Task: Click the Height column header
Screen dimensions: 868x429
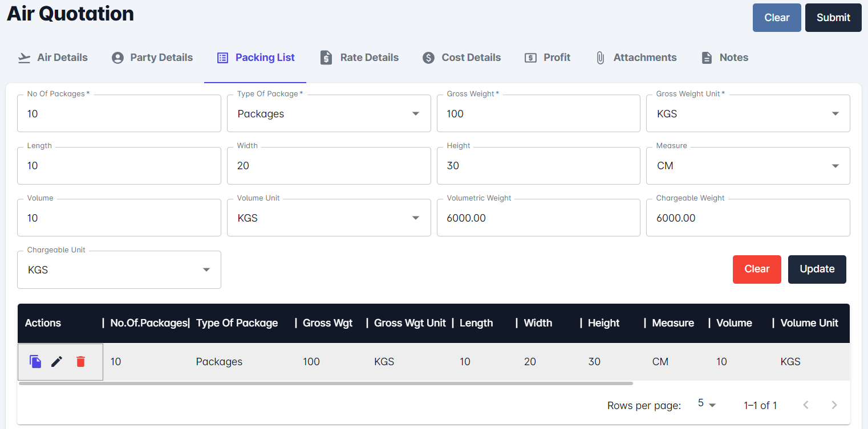Action: [603, 323]
